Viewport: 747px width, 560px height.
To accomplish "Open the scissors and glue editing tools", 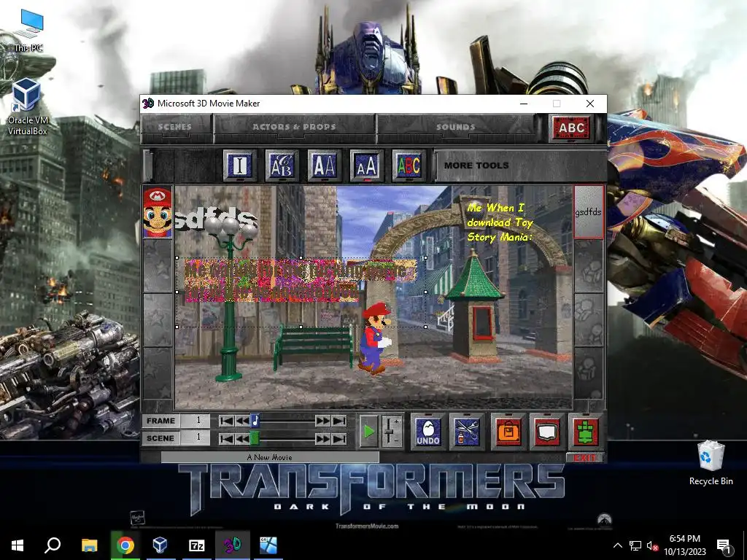I will pyautogui.click(x=466, y=432).
